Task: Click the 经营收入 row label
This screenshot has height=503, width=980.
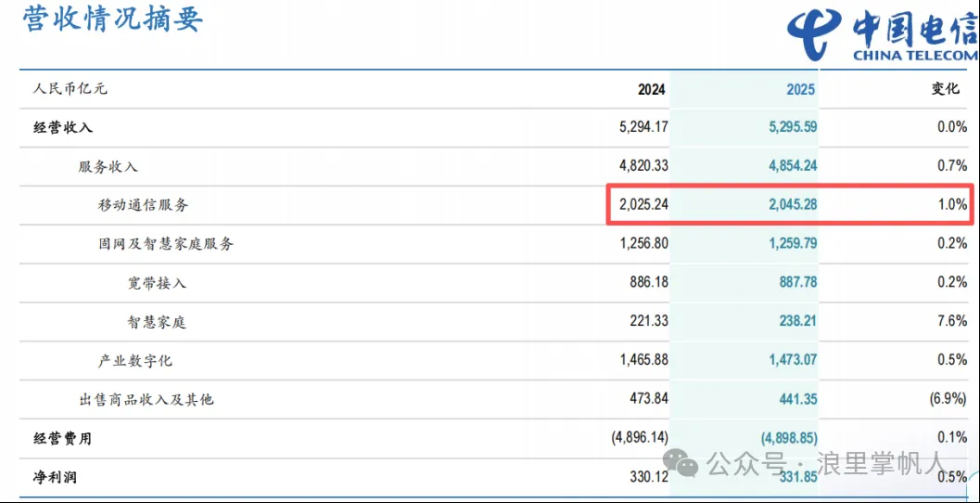Action: (63, 128)
